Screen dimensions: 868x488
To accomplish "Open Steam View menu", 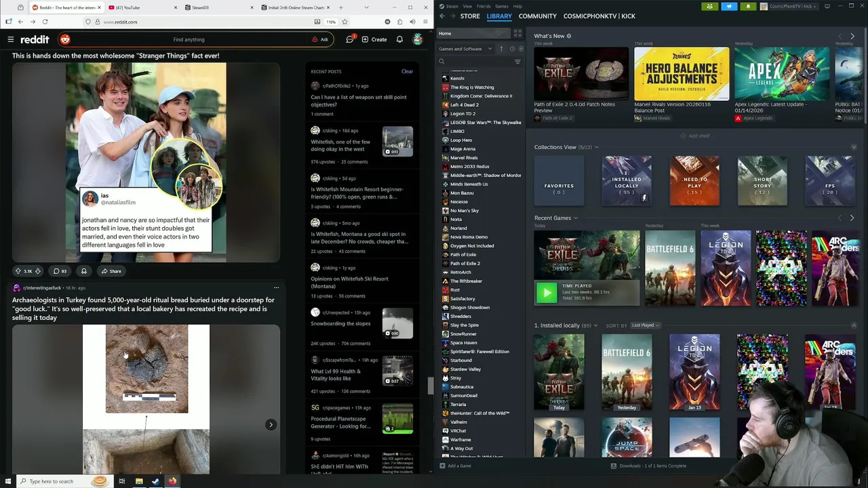I will pos(467,6).
